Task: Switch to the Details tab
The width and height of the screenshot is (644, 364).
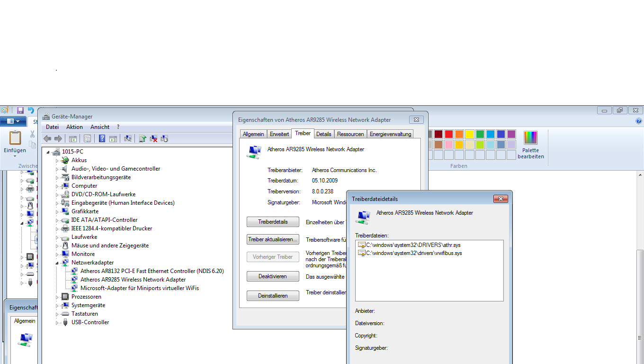Action: 324,134
